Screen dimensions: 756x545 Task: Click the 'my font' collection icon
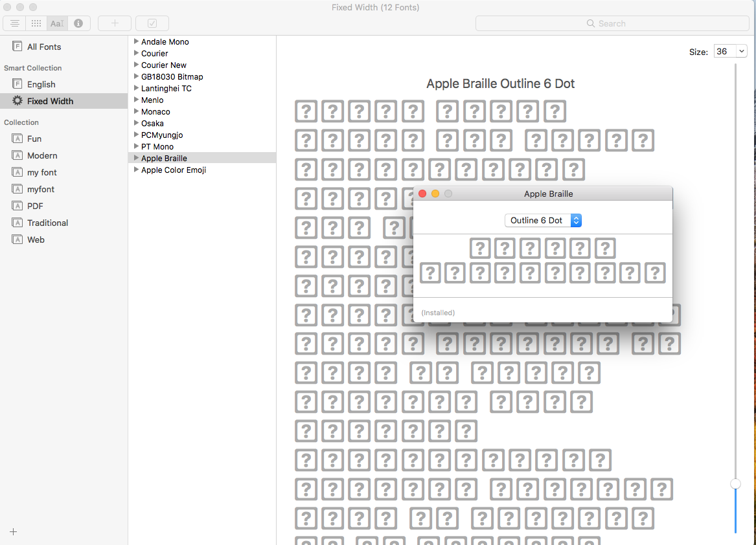(x=17, y=172)
